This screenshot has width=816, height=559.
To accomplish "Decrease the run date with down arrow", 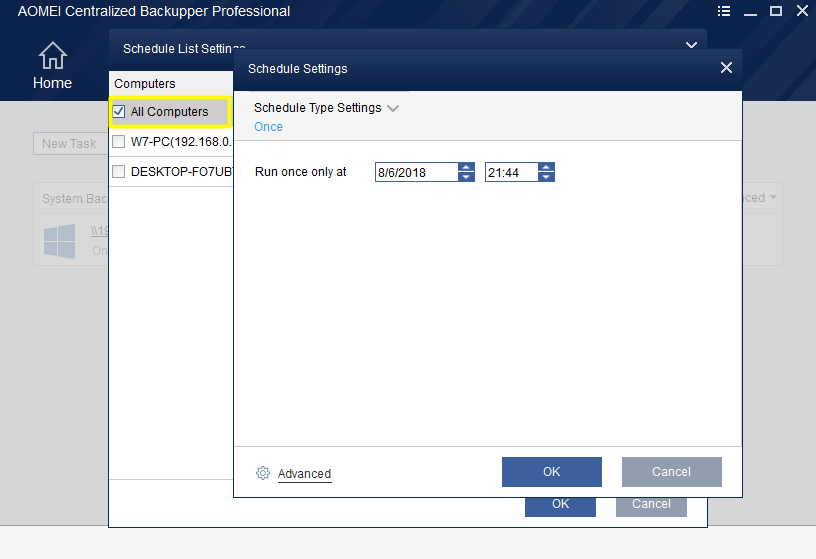I will click(x=466, y=177).
